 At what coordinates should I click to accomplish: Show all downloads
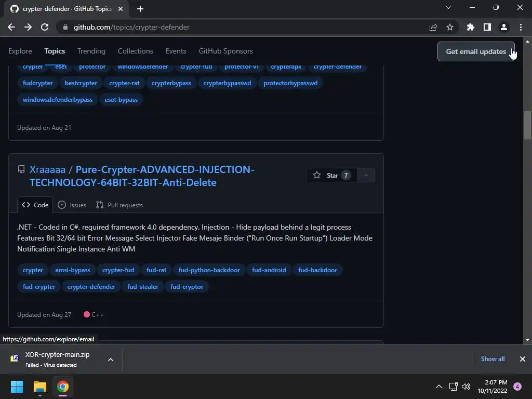coord(493,359)
